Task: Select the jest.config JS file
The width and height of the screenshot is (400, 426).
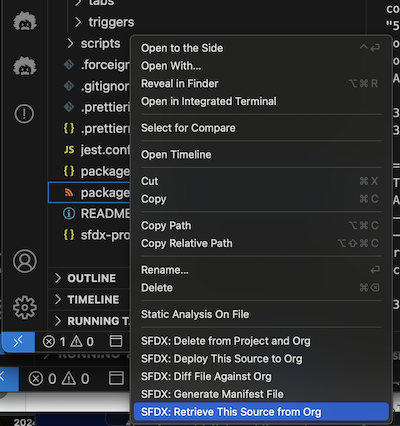Action: (x=96, y=150)
